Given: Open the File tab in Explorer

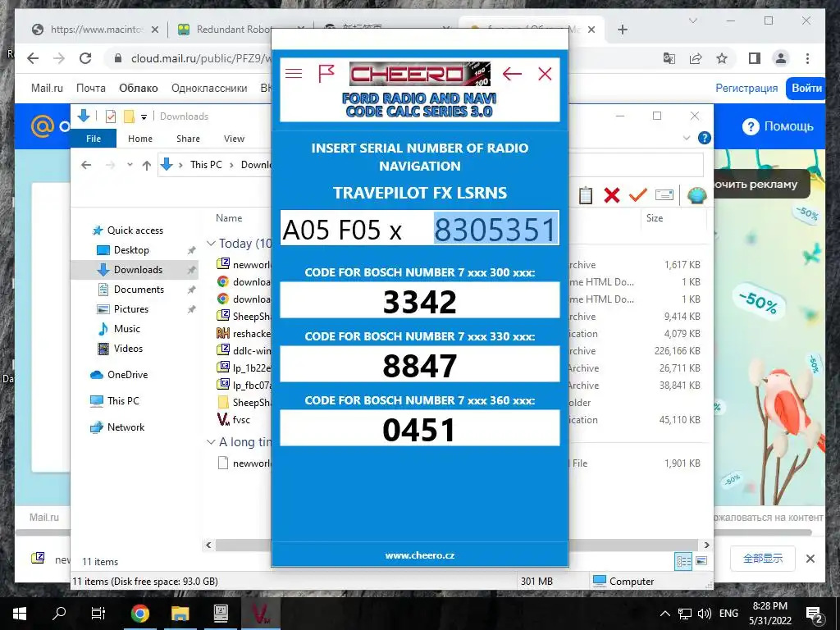Looking at the screenshot, I should (94, 138).
